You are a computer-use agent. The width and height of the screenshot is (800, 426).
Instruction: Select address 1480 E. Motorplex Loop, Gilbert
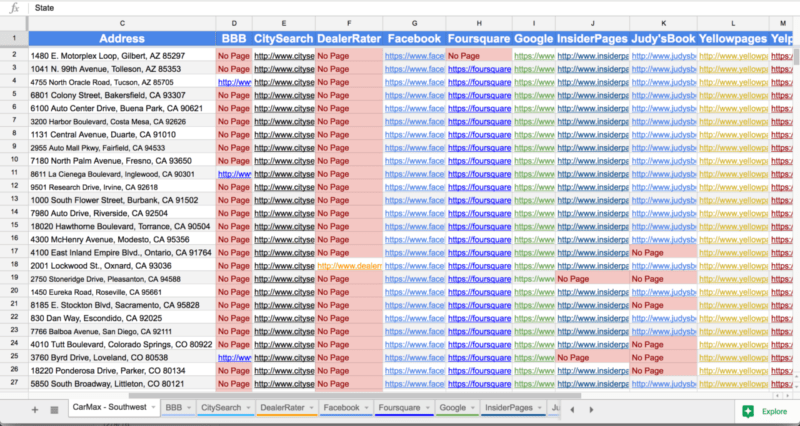[x=108, y=56]
